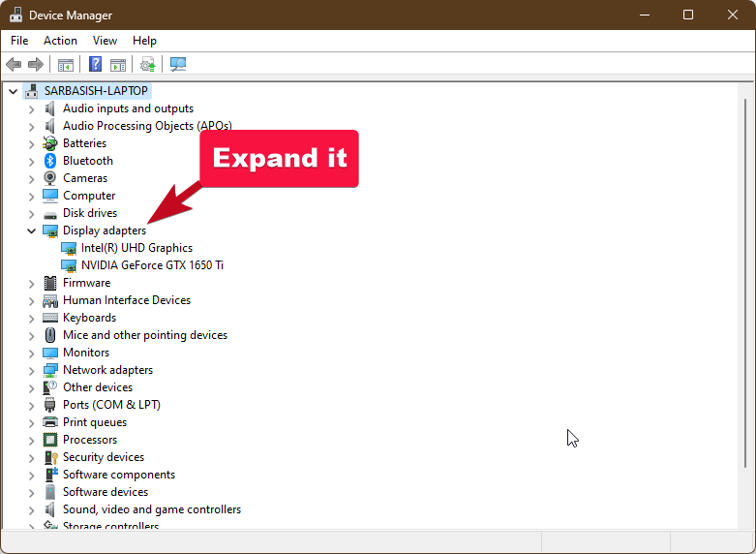Click the Display adapters category icon
Screen dimensions: 756x554
(50, 231)
